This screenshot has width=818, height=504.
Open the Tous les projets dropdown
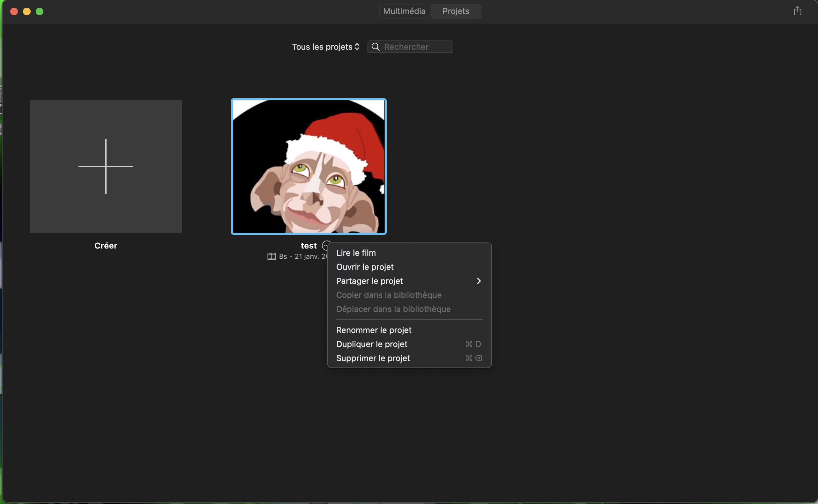click(x=325, y=47)
